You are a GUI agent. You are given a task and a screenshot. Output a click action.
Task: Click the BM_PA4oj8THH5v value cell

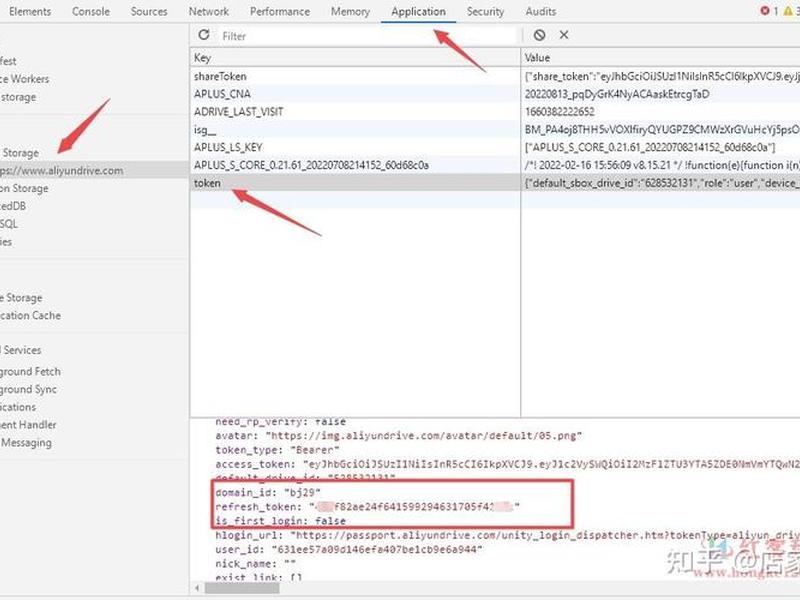click(x=660, y=130)
